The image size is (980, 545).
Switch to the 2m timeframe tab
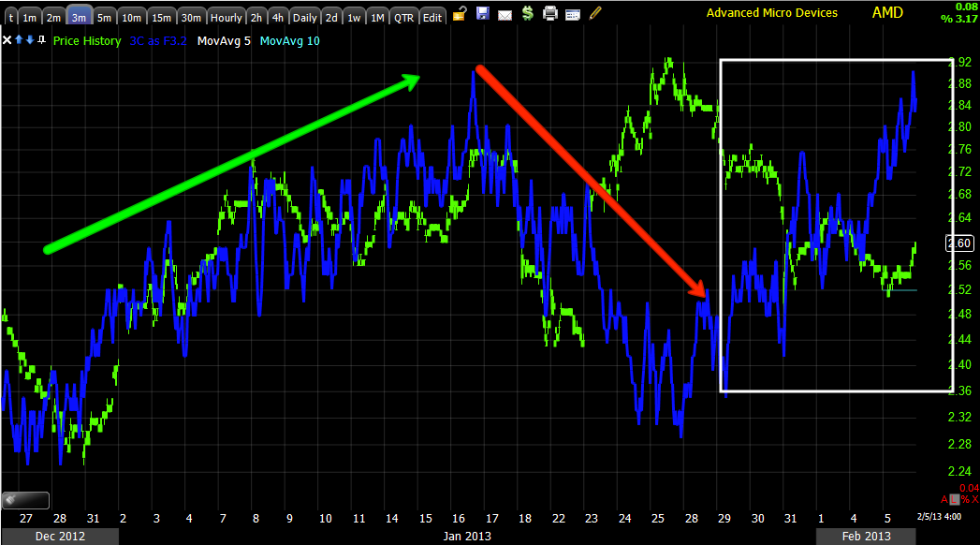pyautogui.click(x=53, y=17)
